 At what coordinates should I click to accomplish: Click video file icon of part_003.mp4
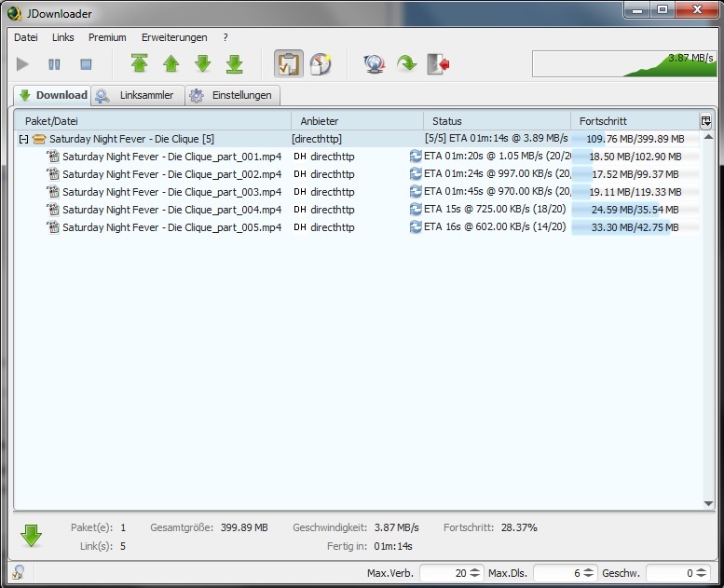coord(53,192)
